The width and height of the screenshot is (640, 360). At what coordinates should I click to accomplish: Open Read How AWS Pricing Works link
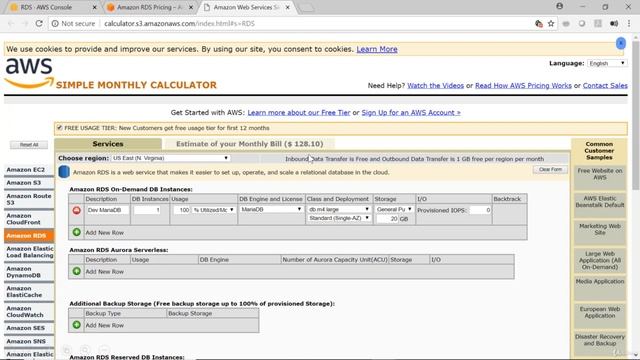click(523, 86)
